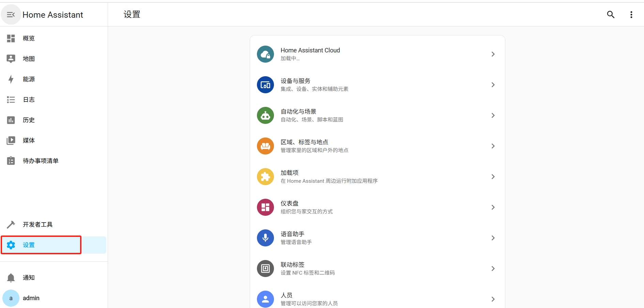Expand Home Assistant Cloud row chevron
Viewport: 644px width, 308px height.
click(x=493, y=54)
